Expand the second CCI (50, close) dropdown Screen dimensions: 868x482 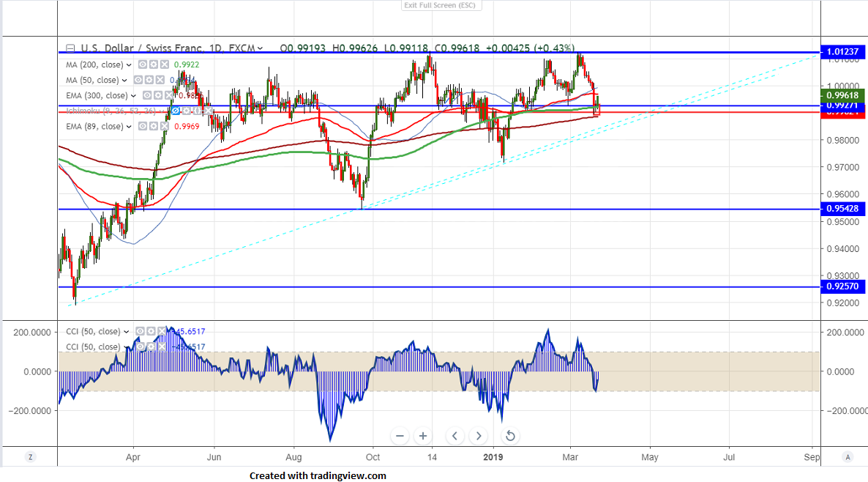click(127, 347)
